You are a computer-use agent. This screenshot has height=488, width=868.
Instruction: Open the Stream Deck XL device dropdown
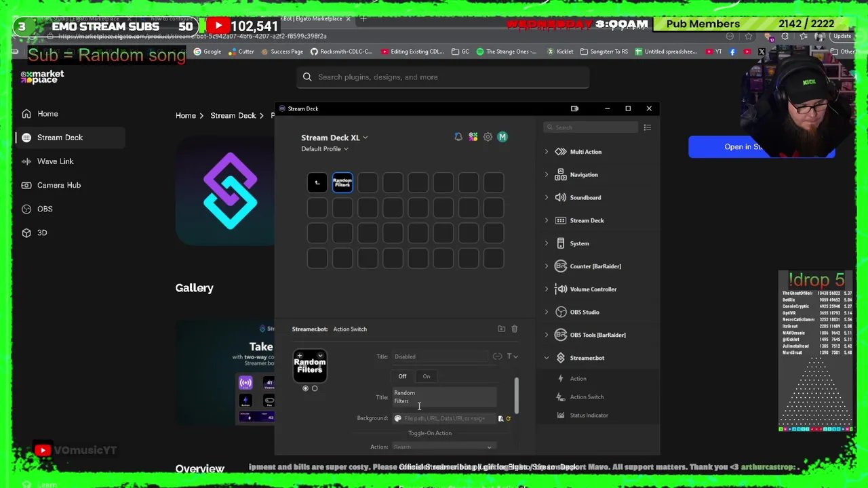pos(334,138)
